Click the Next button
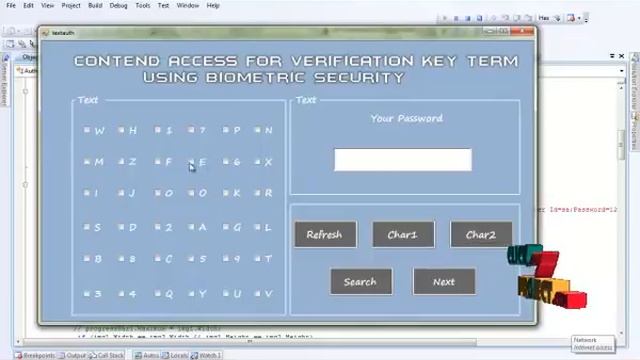Viewport: 640px width, 360px height. pyautogui.click(x=444, y=282)
